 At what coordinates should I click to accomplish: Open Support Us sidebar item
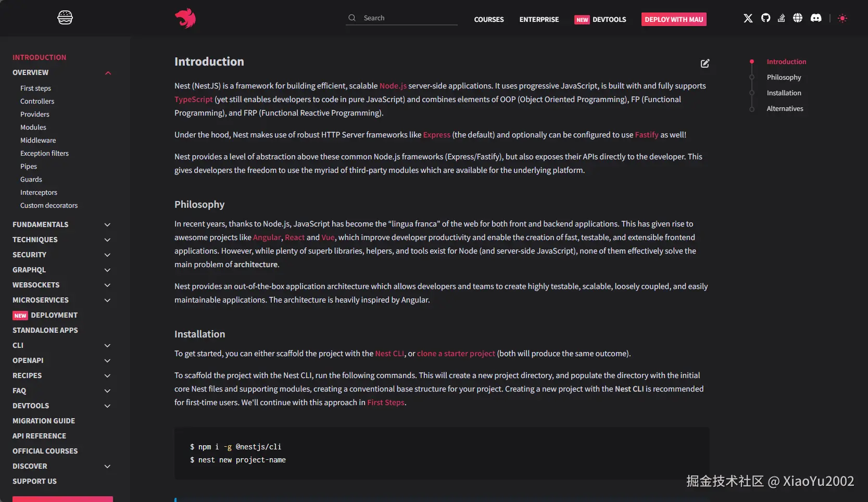tap(34, 481)
